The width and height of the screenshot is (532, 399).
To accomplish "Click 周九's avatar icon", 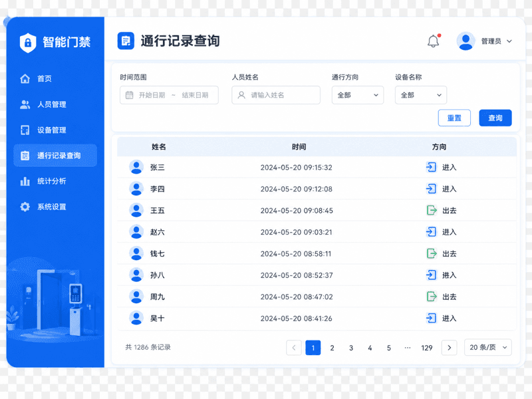I will 136,297.
